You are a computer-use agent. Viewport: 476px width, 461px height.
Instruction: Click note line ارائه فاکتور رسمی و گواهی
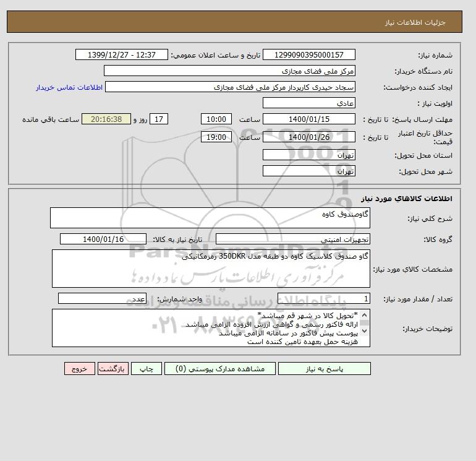[x=272, y=324]
